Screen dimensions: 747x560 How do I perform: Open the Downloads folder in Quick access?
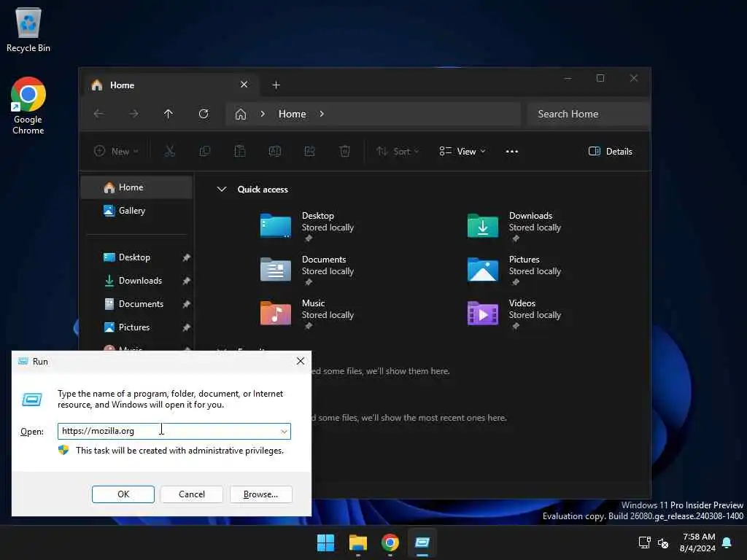[x=514, y=226]
